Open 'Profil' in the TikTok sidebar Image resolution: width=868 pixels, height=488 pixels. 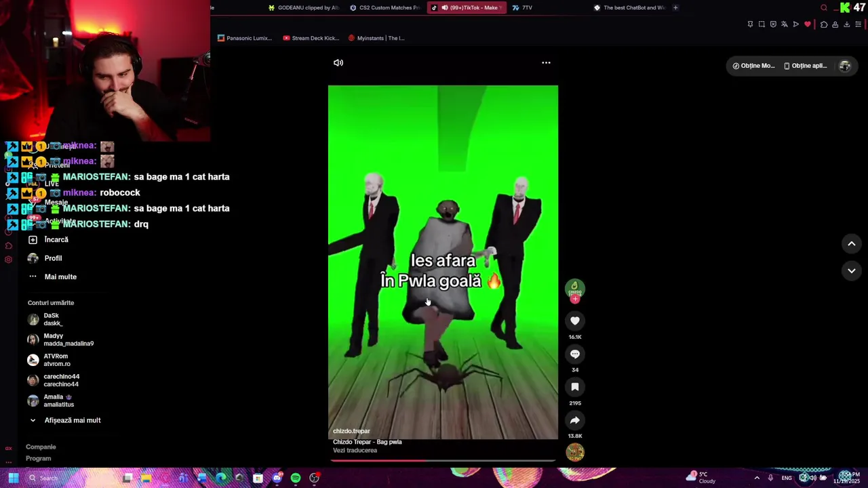(x=45, y=258)
